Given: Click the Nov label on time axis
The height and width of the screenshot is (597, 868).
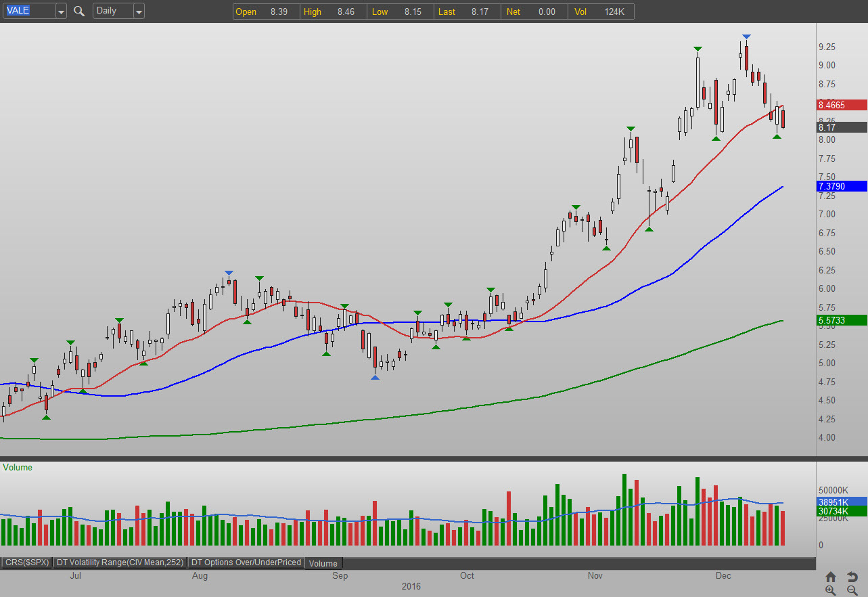Looking at the screenshot, I should coord(595,576).
